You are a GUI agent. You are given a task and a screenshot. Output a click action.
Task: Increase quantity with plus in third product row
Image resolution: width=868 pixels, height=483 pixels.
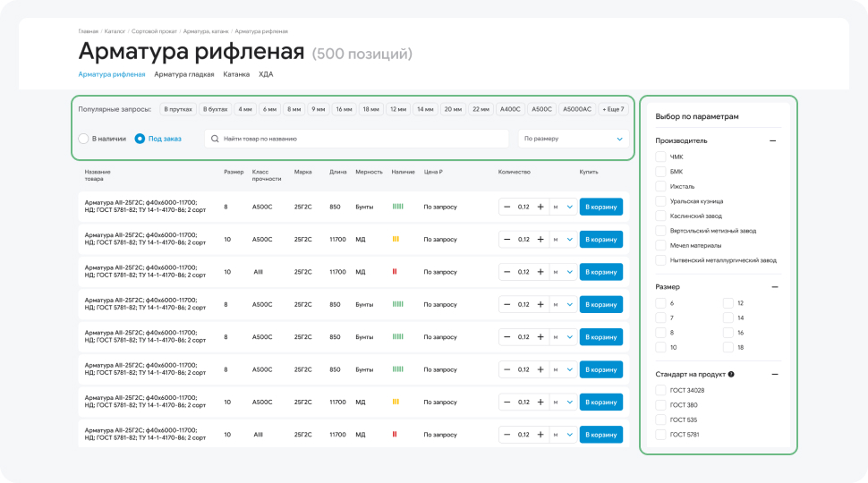tap(540, 272)
